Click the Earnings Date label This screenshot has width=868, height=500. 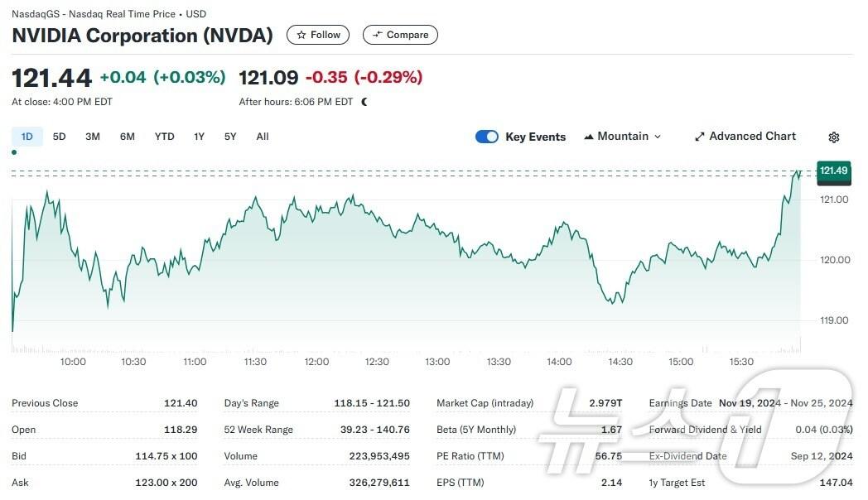click(680, 403)
